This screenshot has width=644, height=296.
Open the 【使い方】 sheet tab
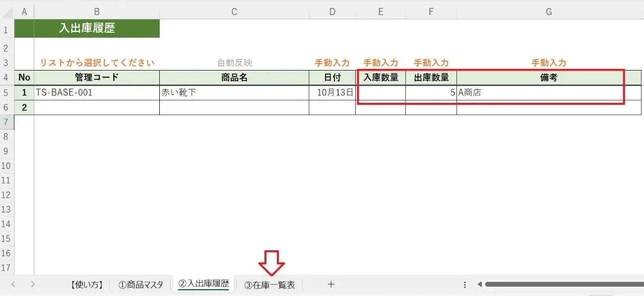(x=87, y=285)
